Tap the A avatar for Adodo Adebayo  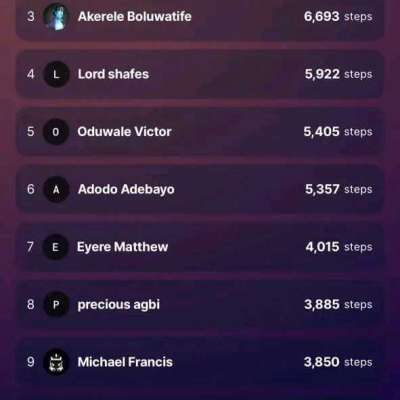tap(56, 189)
